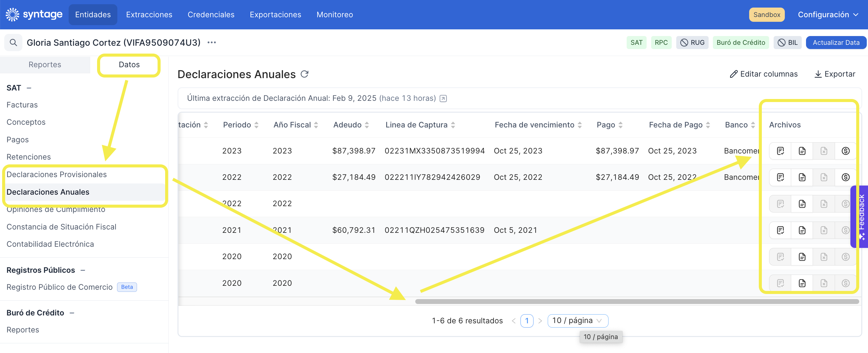The image size is (868, 353).
Task: Go to next page arrow
Action: (x=540, y=321)
